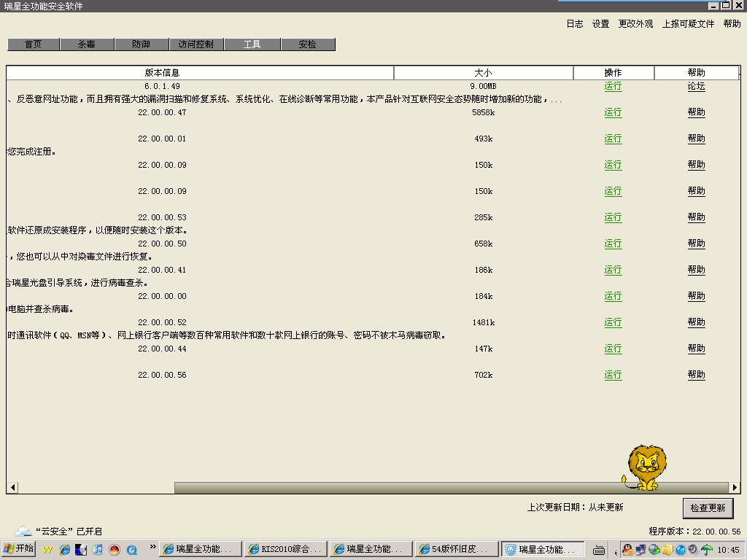This screenshot has height=560, width=747.
Task: Click the blue Q quick launch icon
Action: tap(131, 550)
